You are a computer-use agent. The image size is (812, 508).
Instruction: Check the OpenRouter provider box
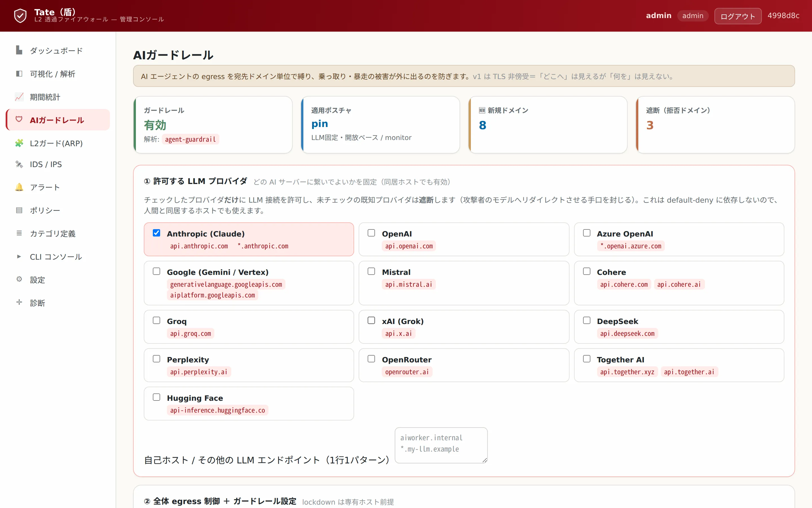tap(371, 358)
